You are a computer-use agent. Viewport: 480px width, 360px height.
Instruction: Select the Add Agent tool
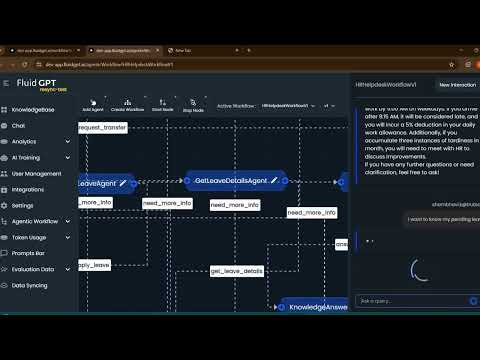pos(93,105)
